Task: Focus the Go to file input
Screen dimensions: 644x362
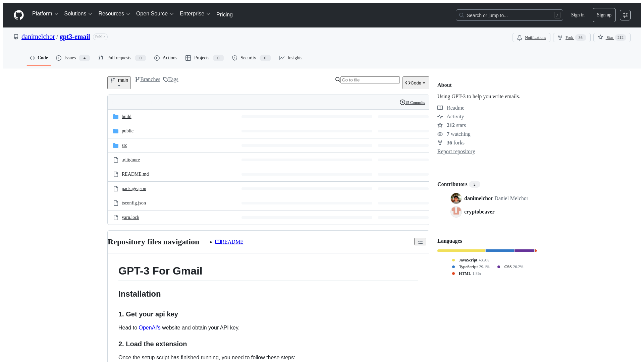Action: (370, 80)
